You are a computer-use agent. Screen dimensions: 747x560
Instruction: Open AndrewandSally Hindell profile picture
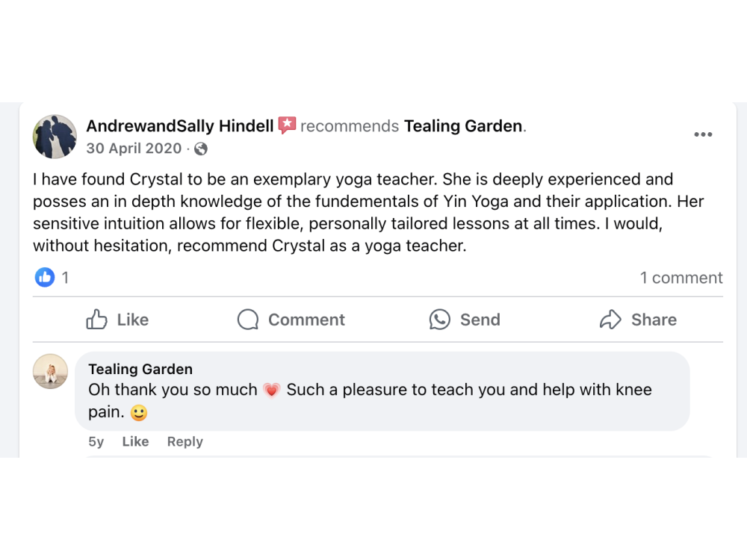(x=55, y=137)
